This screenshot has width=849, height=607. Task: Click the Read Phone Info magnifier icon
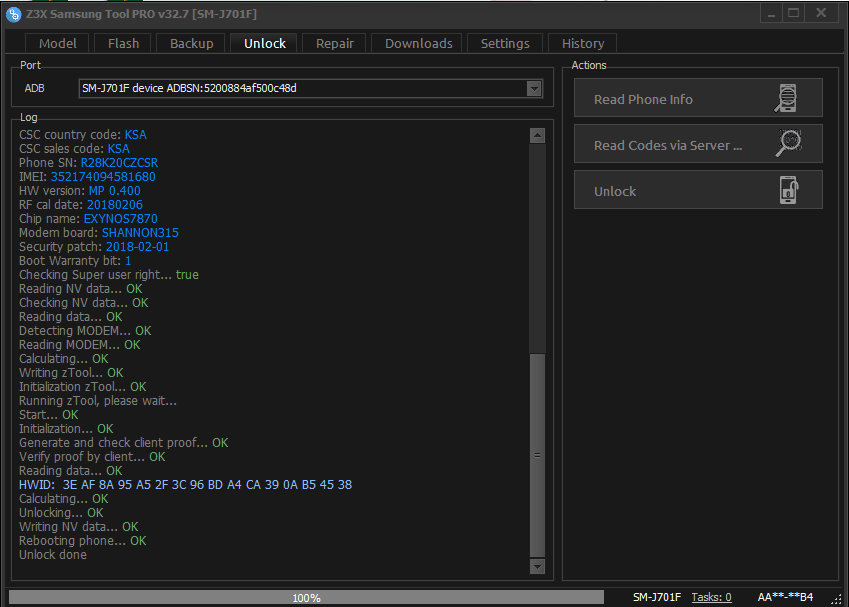coord(786,98)
